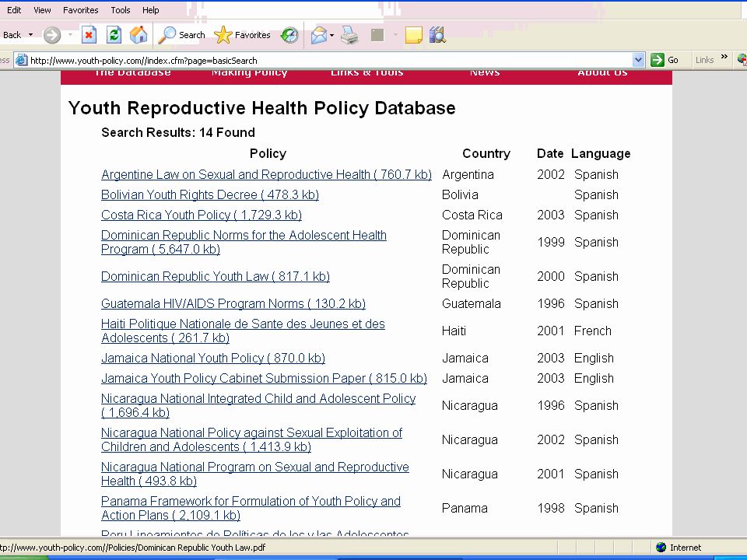This screenshot has height=560, width=747.
Task: Click the Links toolbar label
Action: coord(704,60)
